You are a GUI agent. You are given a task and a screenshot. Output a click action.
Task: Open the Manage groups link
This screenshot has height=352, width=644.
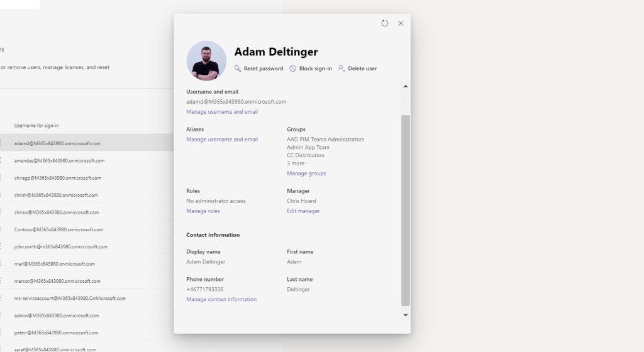[x=306, y=173]
